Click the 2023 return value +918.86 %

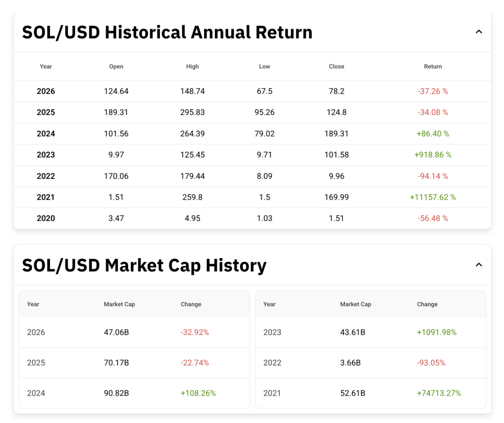click(x=433, y=155)
